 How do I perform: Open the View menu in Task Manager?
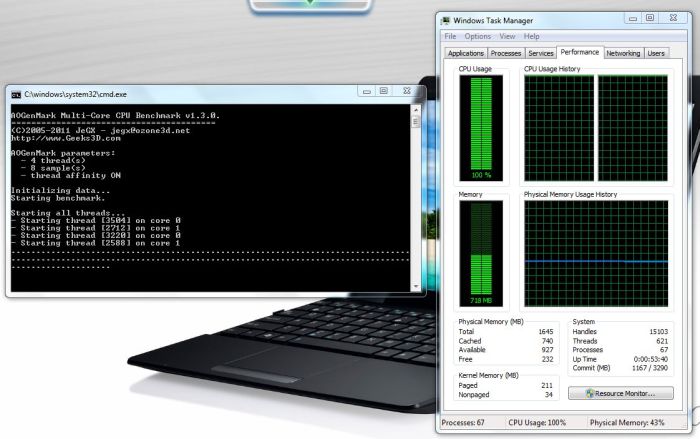[507, 36]
